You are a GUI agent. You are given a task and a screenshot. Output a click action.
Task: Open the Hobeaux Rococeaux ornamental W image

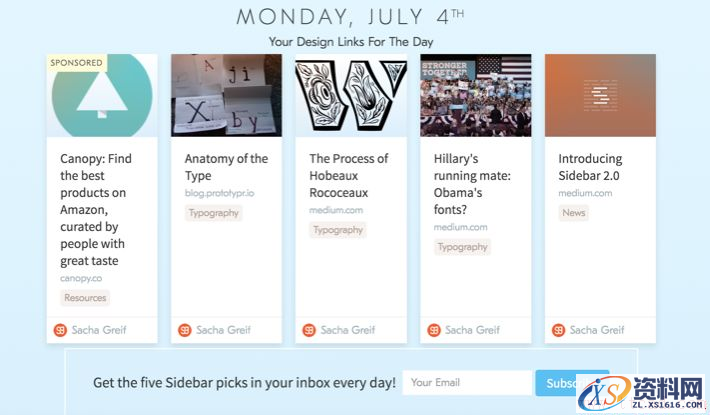tap(350, 95)
